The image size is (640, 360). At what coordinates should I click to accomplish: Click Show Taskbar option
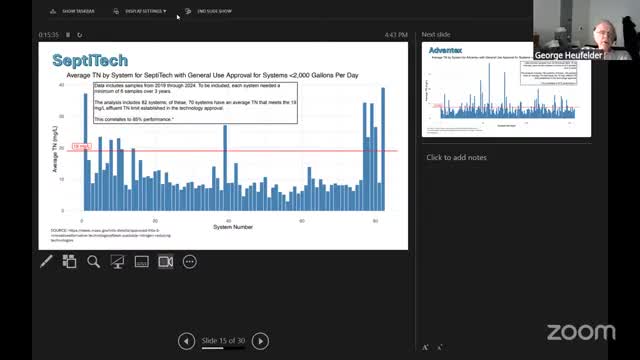pyautogui.click(x=72, y=11)
